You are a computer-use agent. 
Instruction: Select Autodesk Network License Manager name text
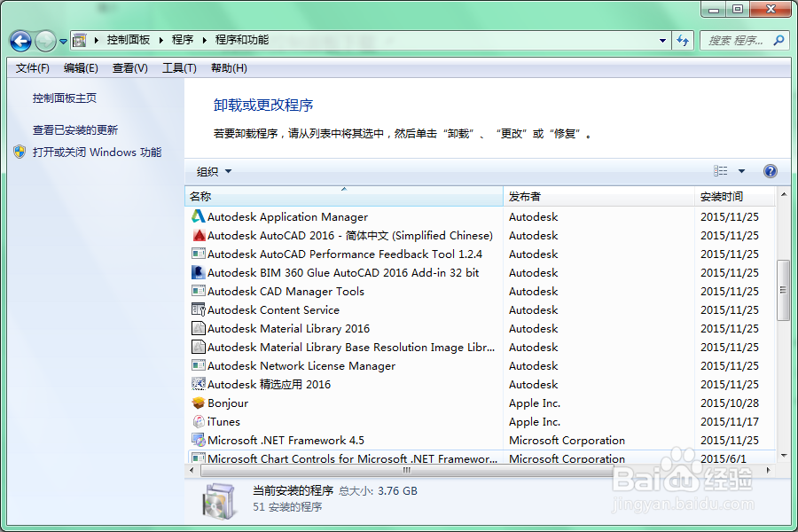(301, 366)
